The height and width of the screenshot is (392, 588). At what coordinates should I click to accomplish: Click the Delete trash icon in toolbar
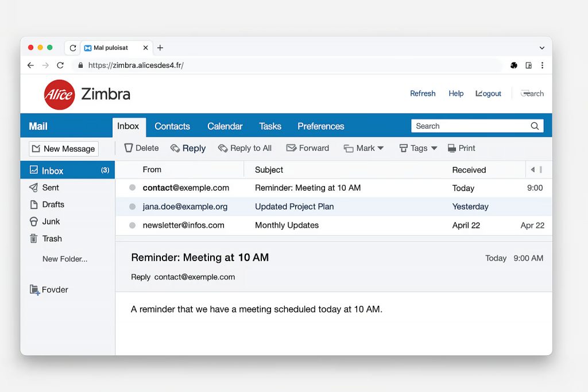click(x=129, y=148)
